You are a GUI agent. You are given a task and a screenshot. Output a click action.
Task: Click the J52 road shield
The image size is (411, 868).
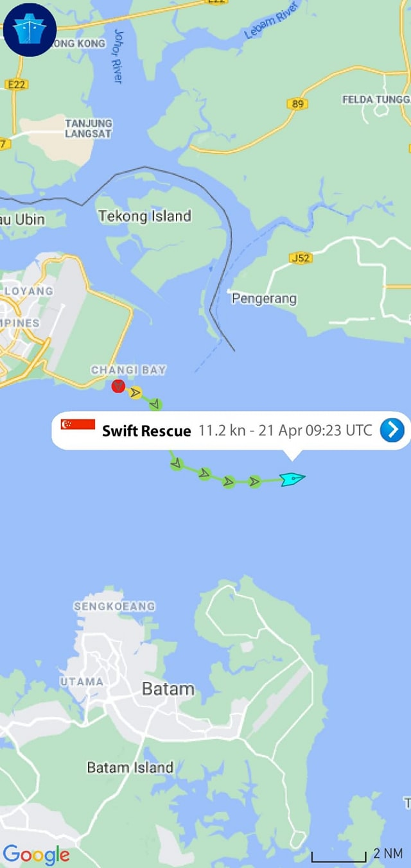pos(301,258)
